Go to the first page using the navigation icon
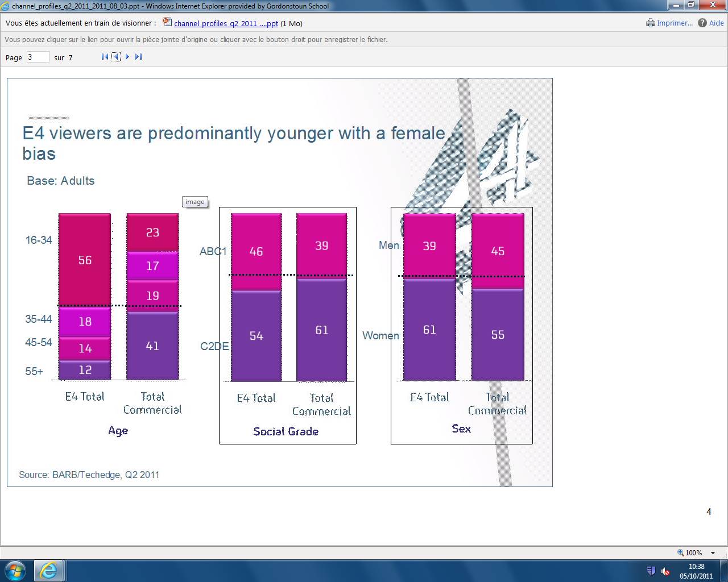Image resolution: width=728 pixels, height=582 pixels. (x=105, y=57)
